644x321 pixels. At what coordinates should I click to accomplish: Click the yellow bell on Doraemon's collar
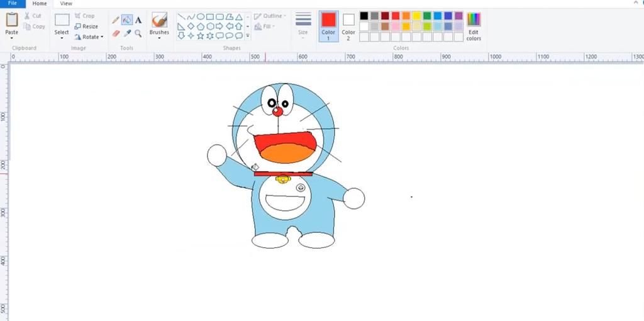pos(282,179)
